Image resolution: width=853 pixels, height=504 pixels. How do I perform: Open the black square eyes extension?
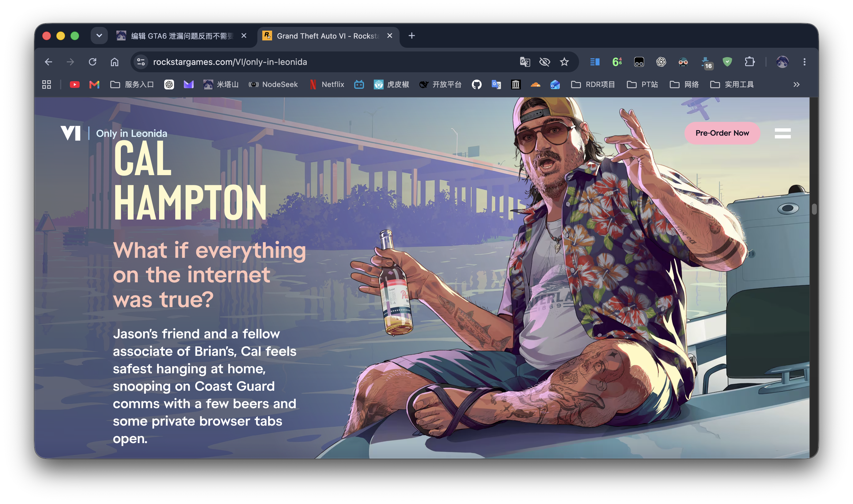click(x=639, y=62)
